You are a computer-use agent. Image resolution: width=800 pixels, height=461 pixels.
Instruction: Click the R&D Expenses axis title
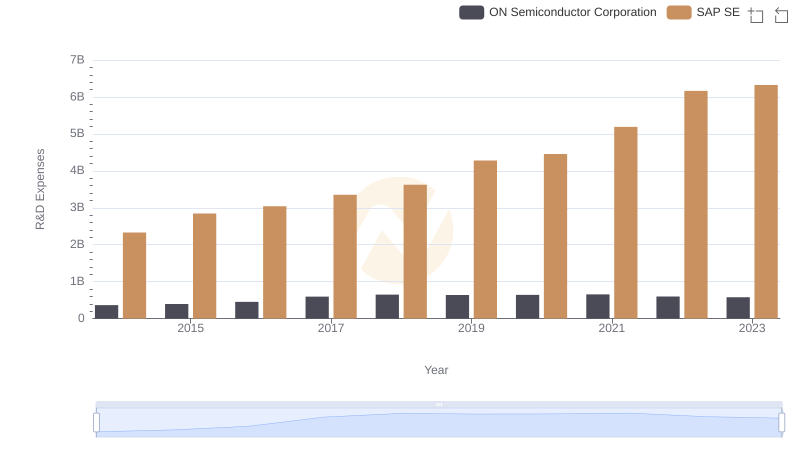40,189
